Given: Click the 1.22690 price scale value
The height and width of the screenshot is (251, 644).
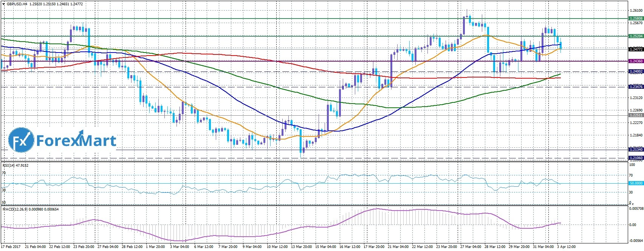Looking at the screenshot, I should (x=636, y=110).
